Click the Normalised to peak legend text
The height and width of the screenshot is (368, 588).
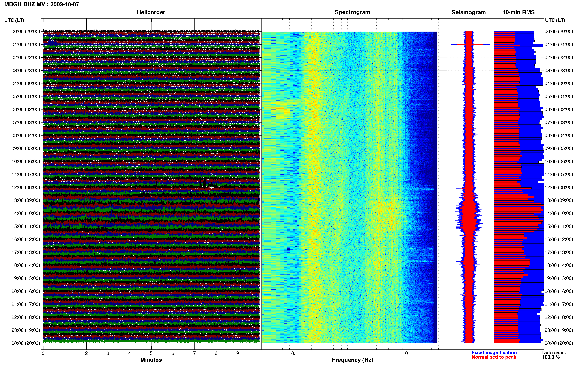[x=494, y=357]
